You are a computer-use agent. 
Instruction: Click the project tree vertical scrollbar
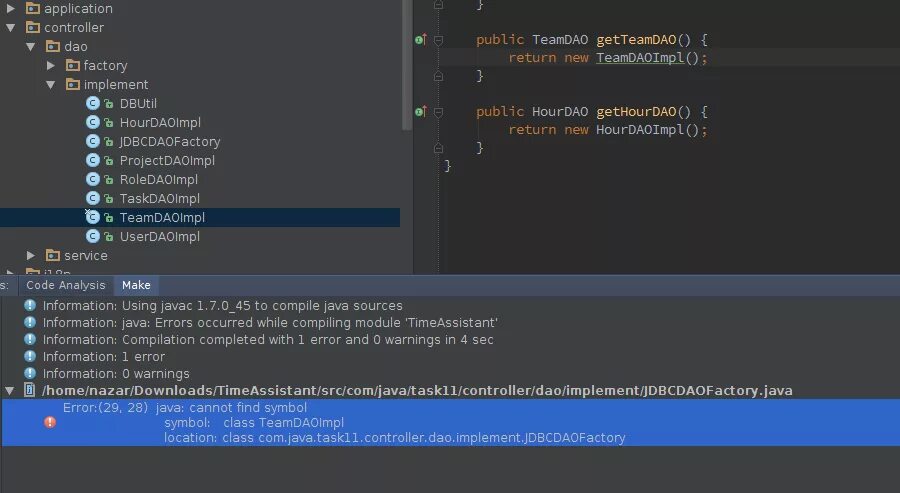(x=407, y=65)
